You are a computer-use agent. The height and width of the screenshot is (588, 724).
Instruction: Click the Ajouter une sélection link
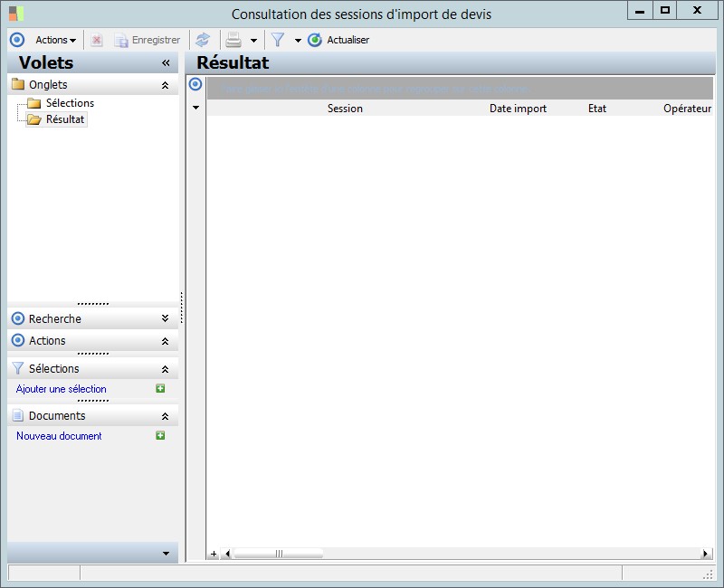(61, 389)
